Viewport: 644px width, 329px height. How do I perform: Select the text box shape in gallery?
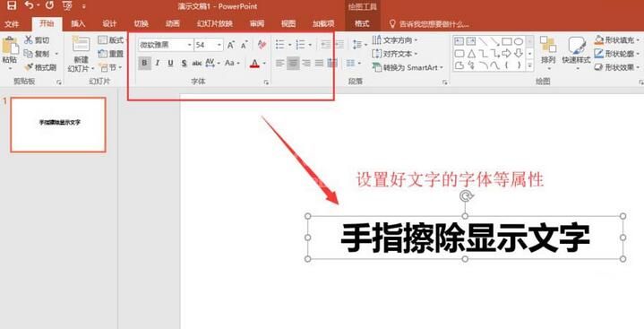(459, 41)
